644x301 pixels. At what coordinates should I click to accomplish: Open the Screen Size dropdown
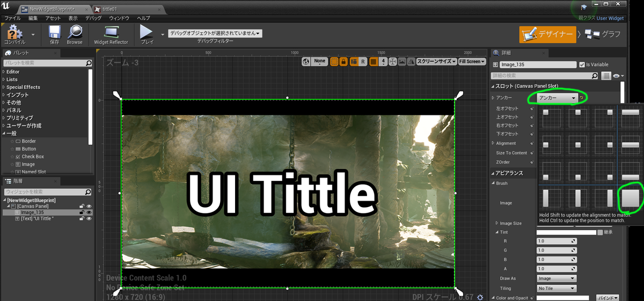click(x=436, y=62)
